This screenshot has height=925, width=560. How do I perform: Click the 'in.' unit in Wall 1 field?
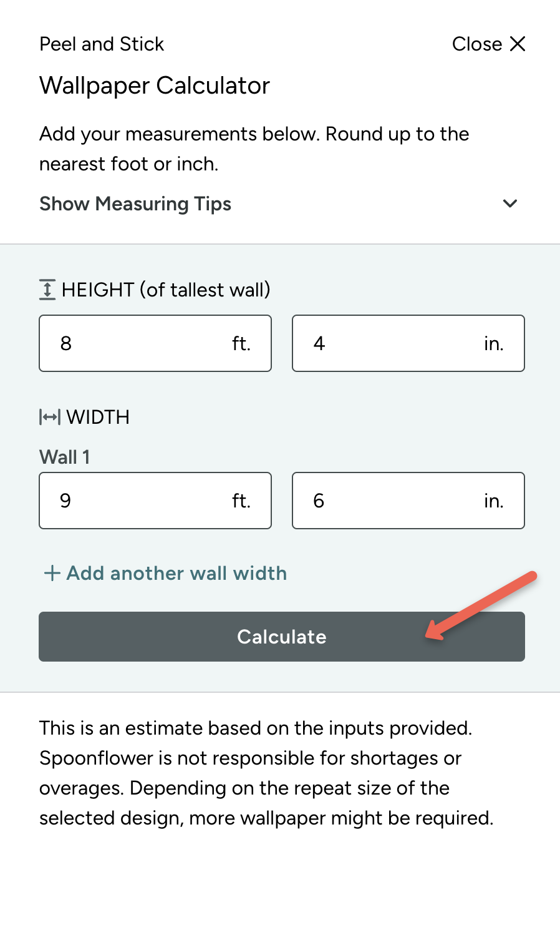(x=494, y=501)
